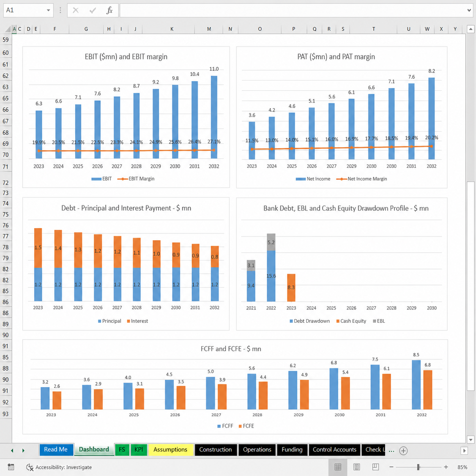Viewport: 476px width, 476px height.
Task: Click the Name Box showing A1
Action: [24, 10]
